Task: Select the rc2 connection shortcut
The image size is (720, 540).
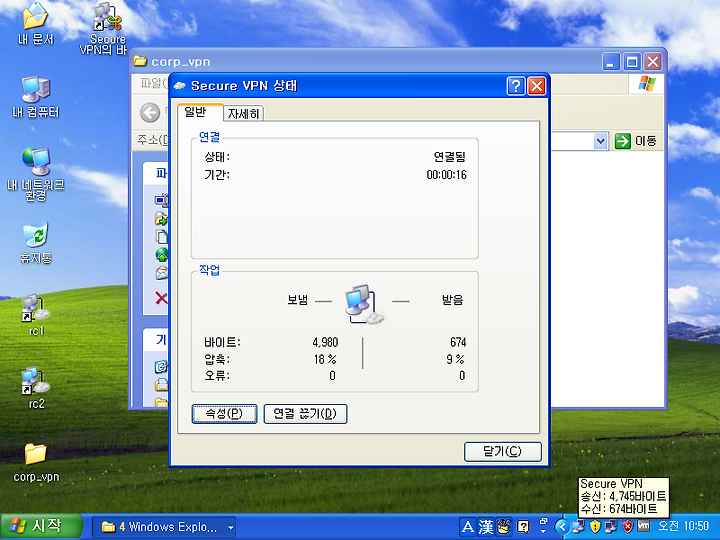Action: (x=36, y=388)
